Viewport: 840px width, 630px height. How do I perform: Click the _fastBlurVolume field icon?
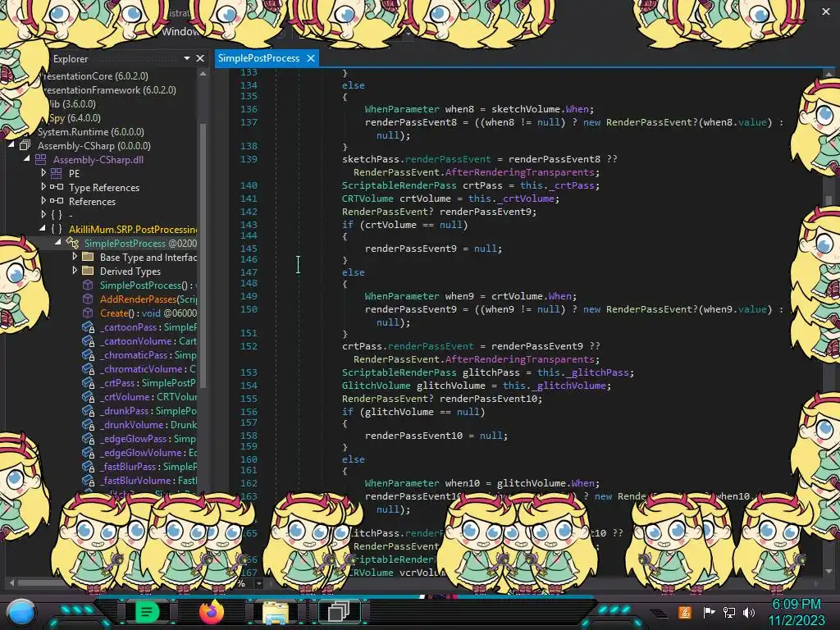point(88,481)
